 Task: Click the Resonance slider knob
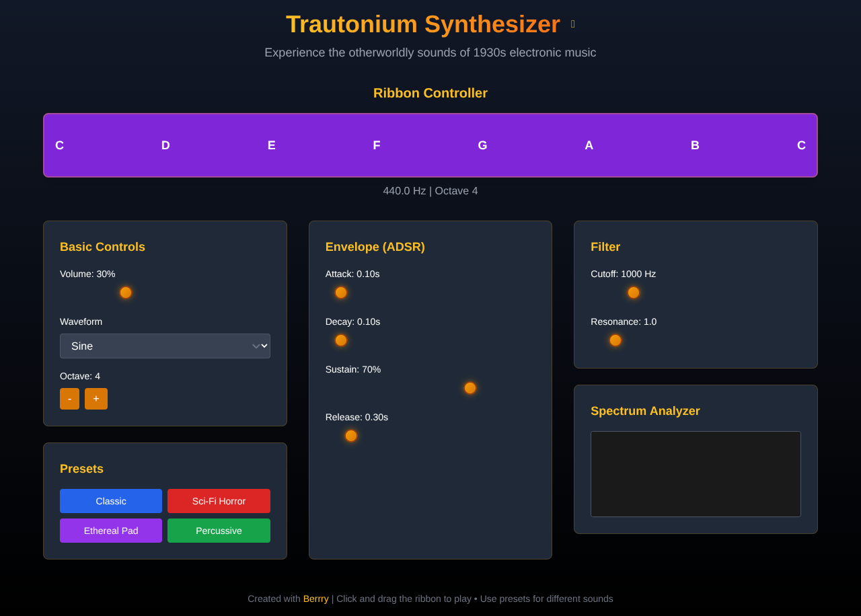click(x=615, y=340)
